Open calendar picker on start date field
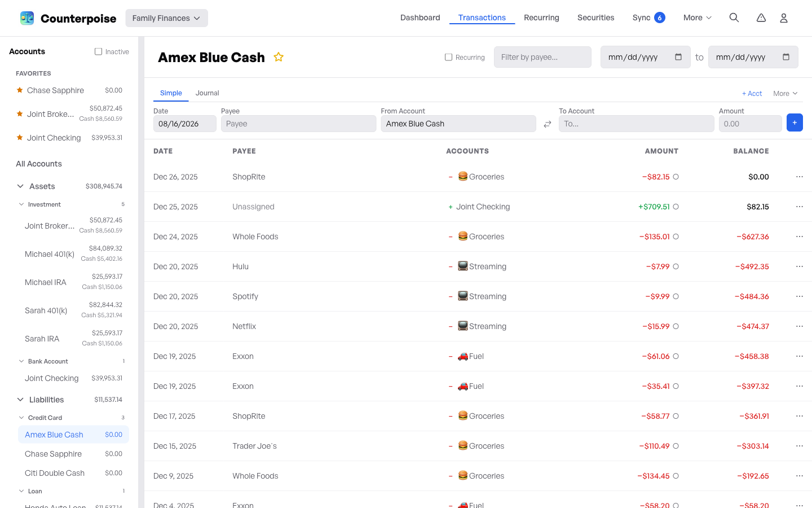 (678, 57)
